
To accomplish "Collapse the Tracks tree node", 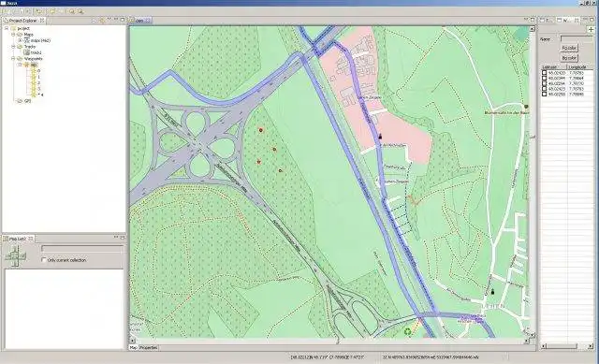I will (x=13, y=46).
